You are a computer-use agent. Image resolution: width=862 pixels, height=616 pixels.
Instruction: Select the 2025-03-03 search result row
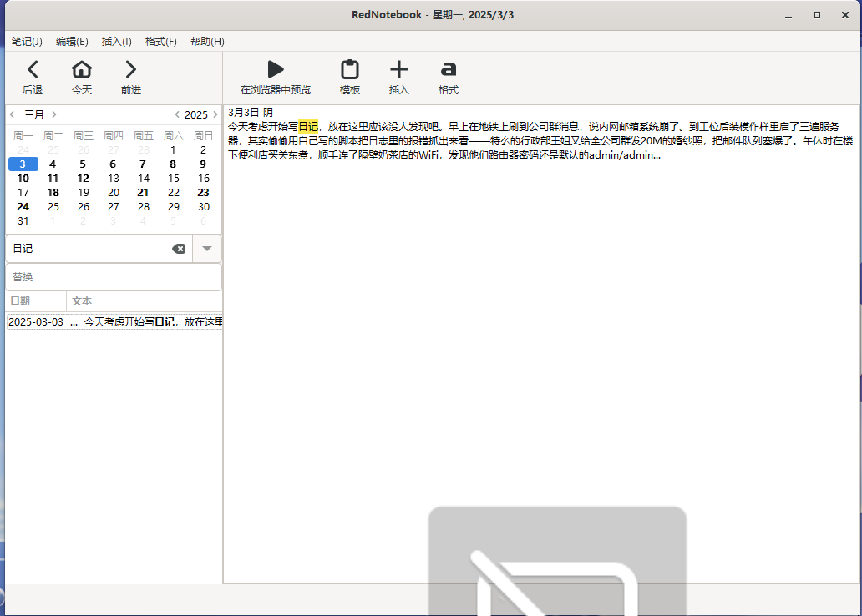(114, 322)
